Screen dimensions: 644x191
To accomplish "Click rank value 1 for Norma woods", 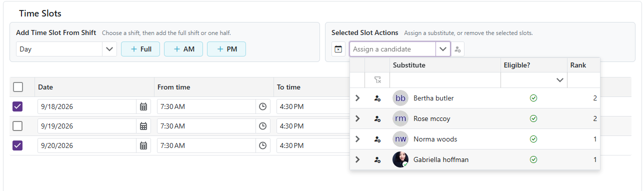I will tap(595, 139).
